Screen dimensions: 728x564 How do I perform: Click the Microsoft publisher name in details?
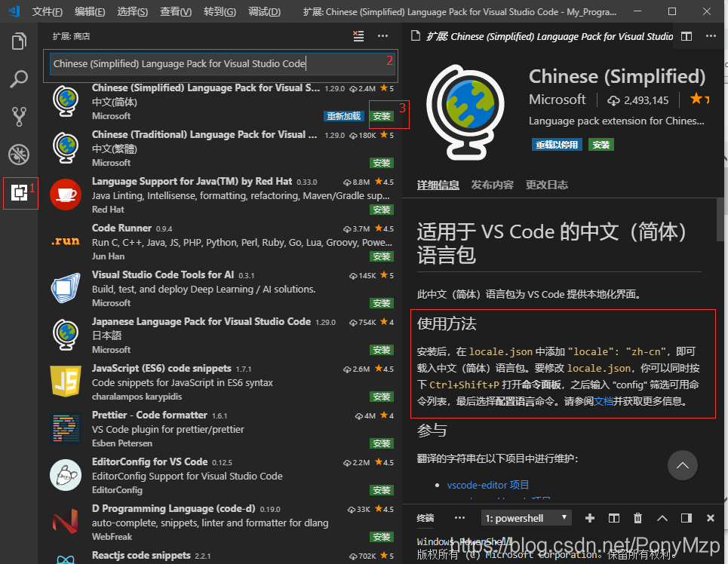pyautogui.click(x=558, y=100)
